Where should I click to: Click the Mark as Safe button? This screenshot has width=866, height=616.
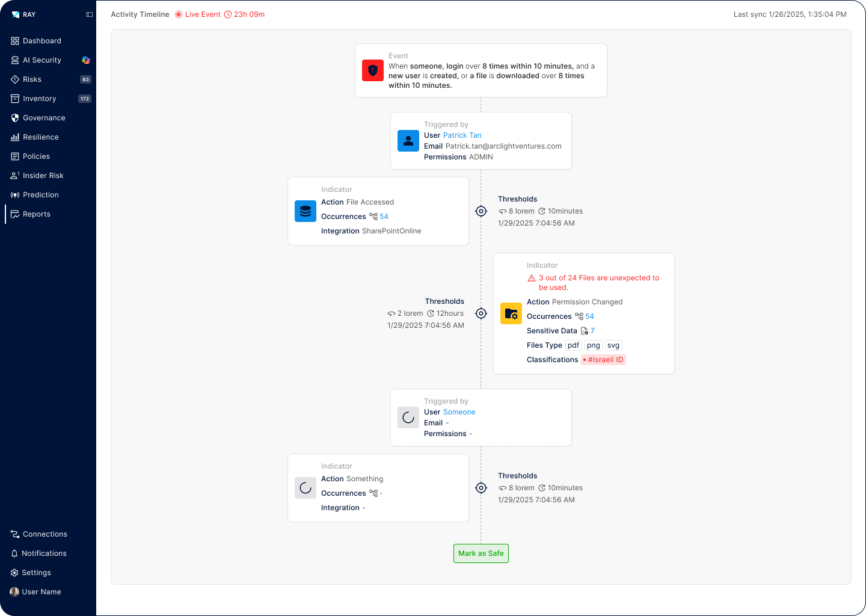[x=481, y=553]
